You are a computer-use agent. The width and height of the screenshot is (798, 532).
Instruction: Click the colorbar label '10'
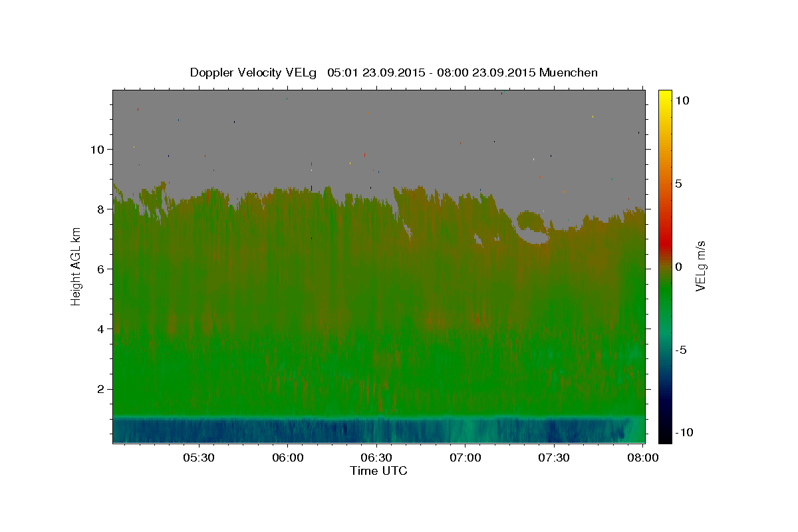click(x=682, y=100)
